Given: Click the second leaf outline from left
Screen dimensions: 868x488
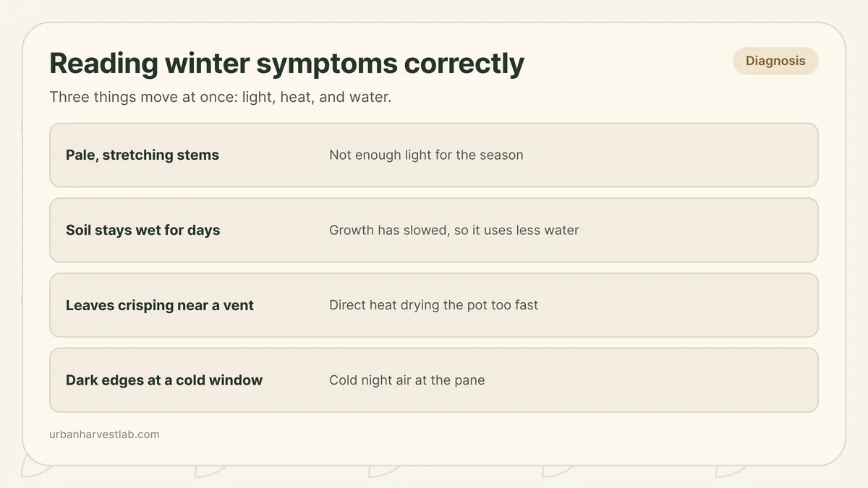Looking at the screenshot, I should click(210, 471).
